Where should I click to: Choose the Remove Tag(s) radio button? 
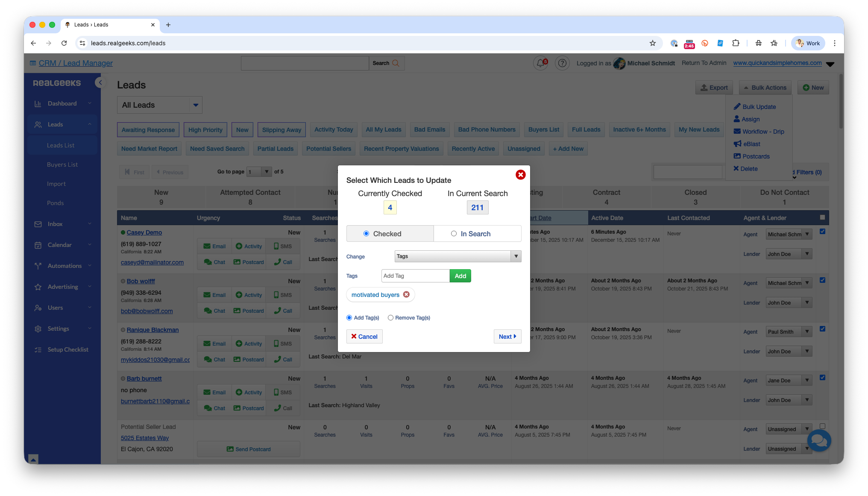pos(390,318)
